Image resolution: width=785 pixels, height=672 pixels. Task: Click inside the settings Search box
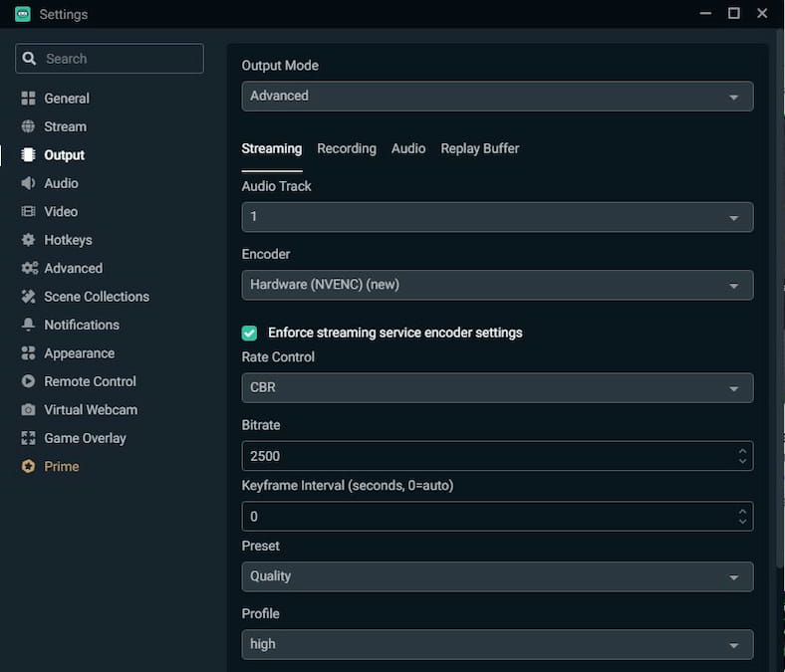pos(120,59)
